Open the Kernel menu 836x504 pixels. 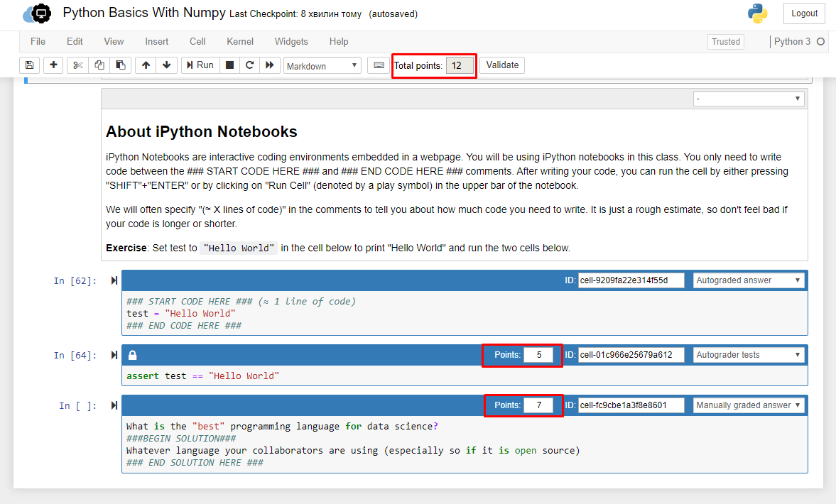pyautogui.click(x=240, y=42)
